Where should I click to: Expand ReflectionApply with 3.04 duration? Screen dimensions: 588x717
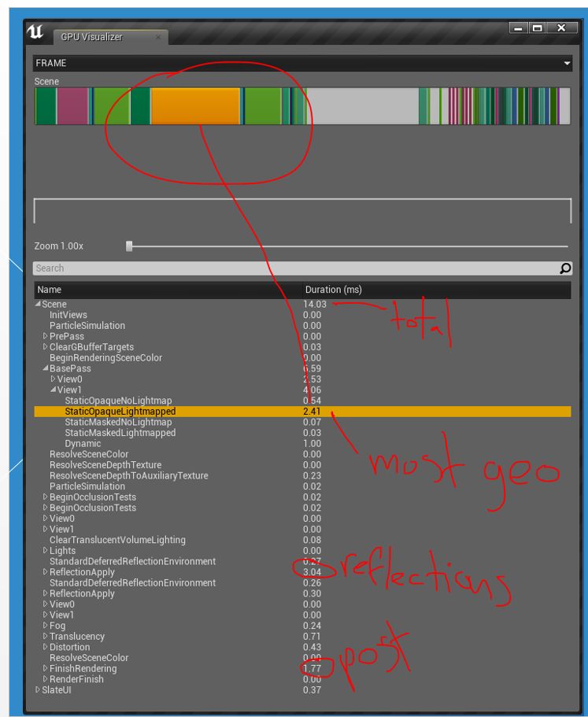point(46,571)
